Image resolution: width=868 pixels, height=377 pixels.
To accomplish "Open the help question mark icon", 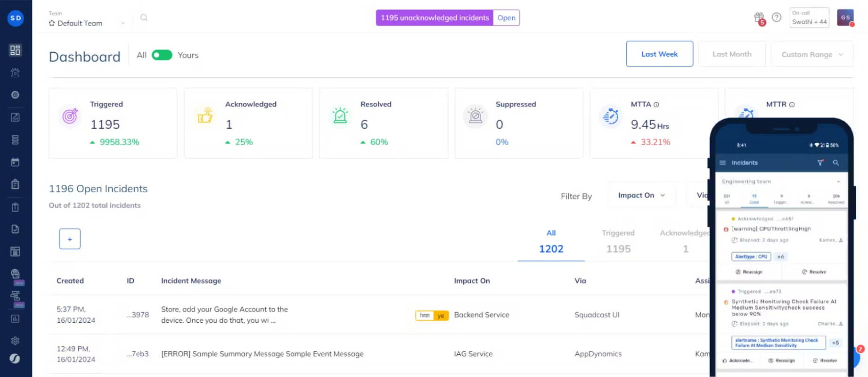I will [777, 17].
